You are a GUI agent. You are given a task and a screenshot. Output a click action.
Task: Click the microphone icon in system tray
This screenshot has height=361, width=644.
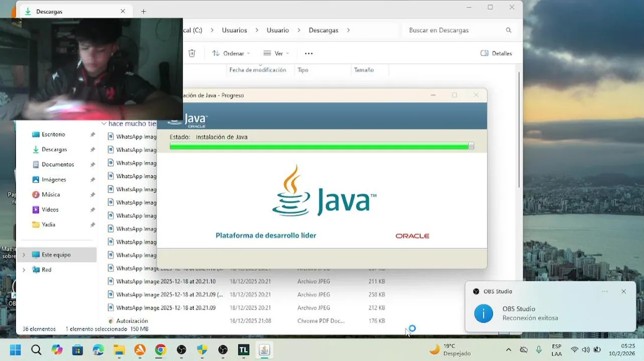539,349
